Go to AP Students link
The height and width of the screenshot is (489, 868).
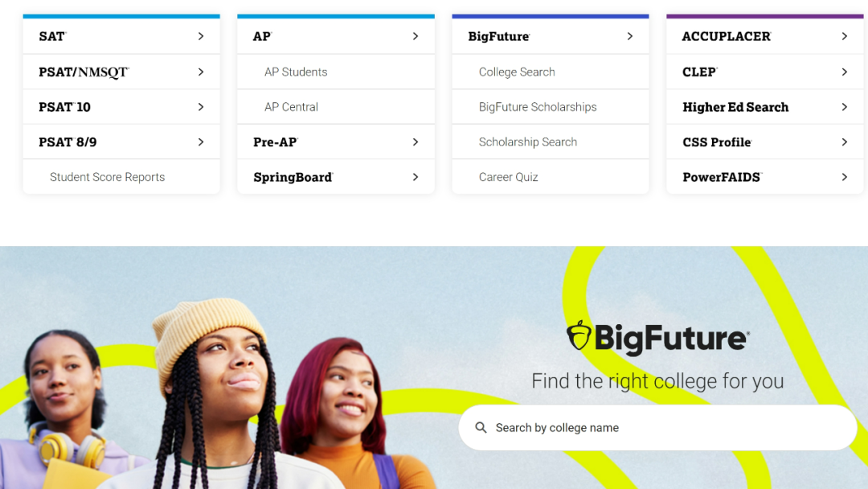click(x=296, y=72)
